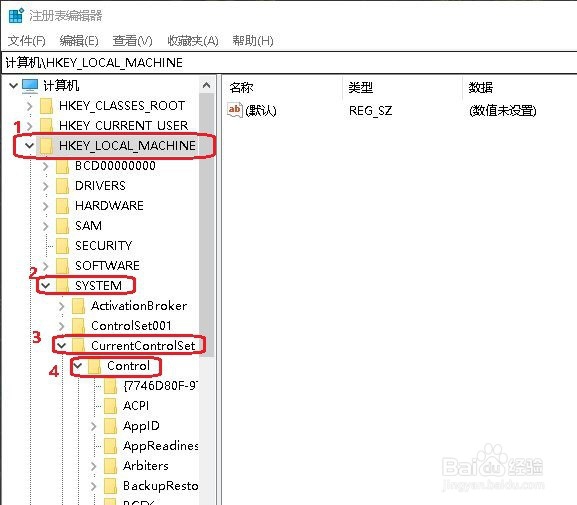Select the SAM key label
This screenshot has height=505, width=577.
point(88,226)
